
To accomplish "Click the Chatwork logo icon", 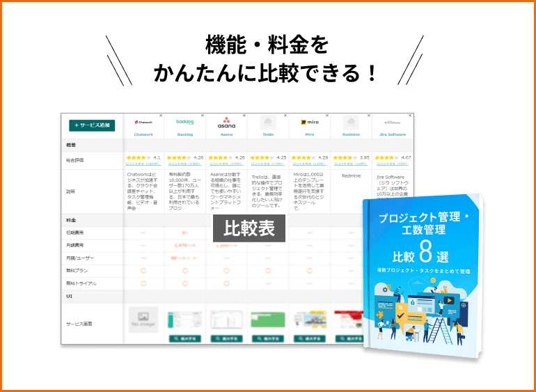I will coord(143,122).
